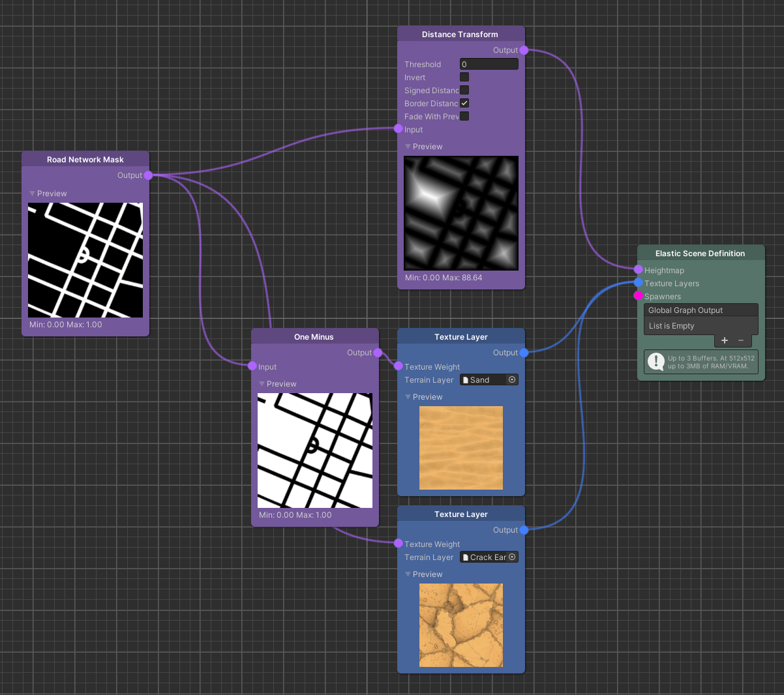Screen dimensions: 784x695
Task: Click the pink Spawners port
Action: point(638,296)
